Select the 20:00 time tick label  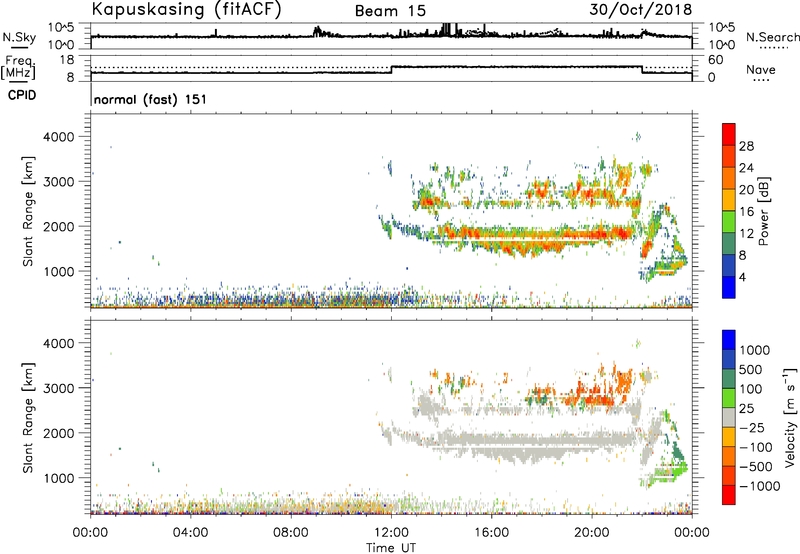592,533
